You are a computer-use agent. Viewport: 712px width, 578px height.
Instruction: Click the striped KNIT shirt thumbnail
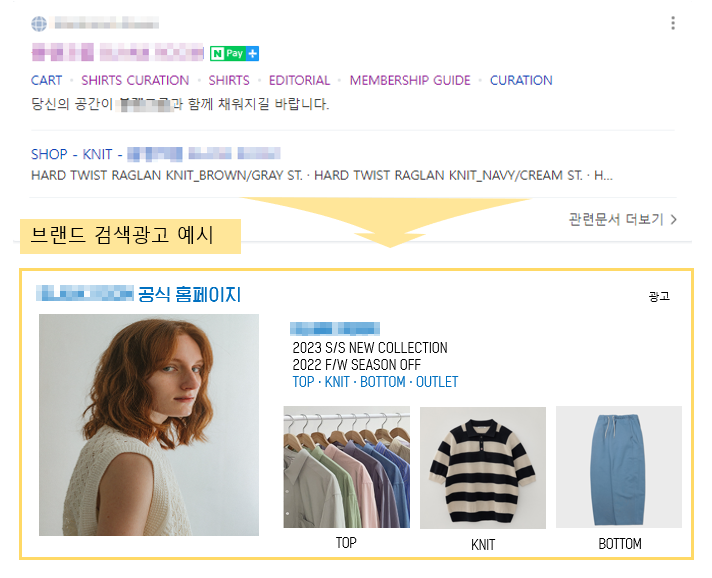pos(483,468)
